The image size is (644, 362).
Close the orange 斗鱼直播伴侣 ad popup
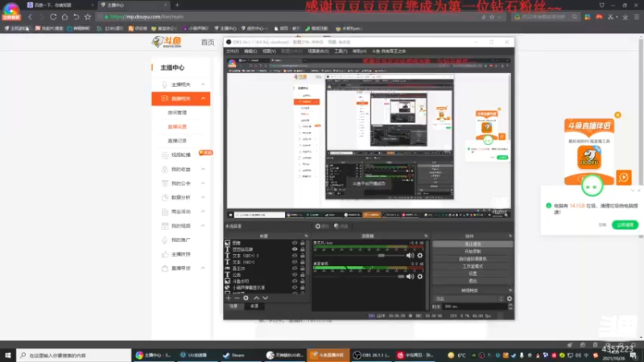click(617, 115)
